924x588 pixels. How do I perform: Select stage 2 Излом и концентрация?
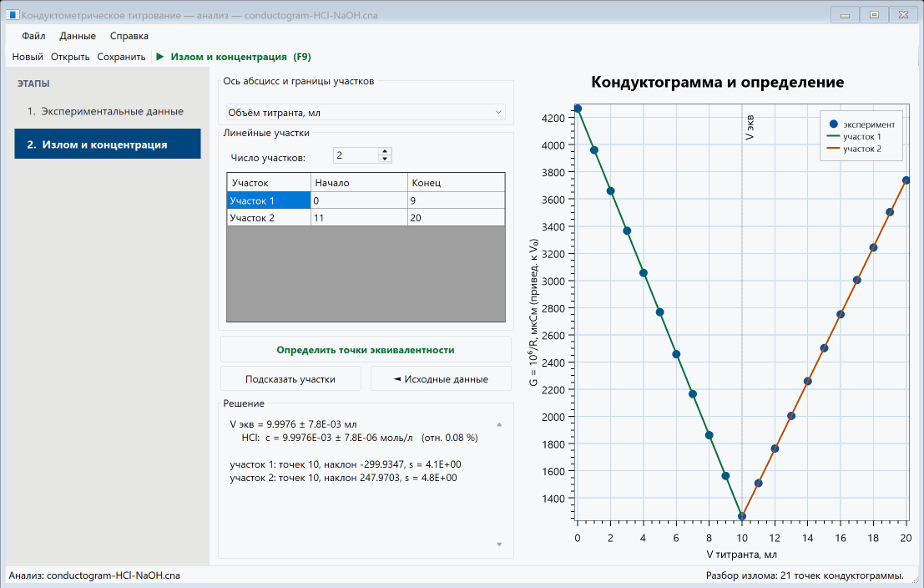108,144
